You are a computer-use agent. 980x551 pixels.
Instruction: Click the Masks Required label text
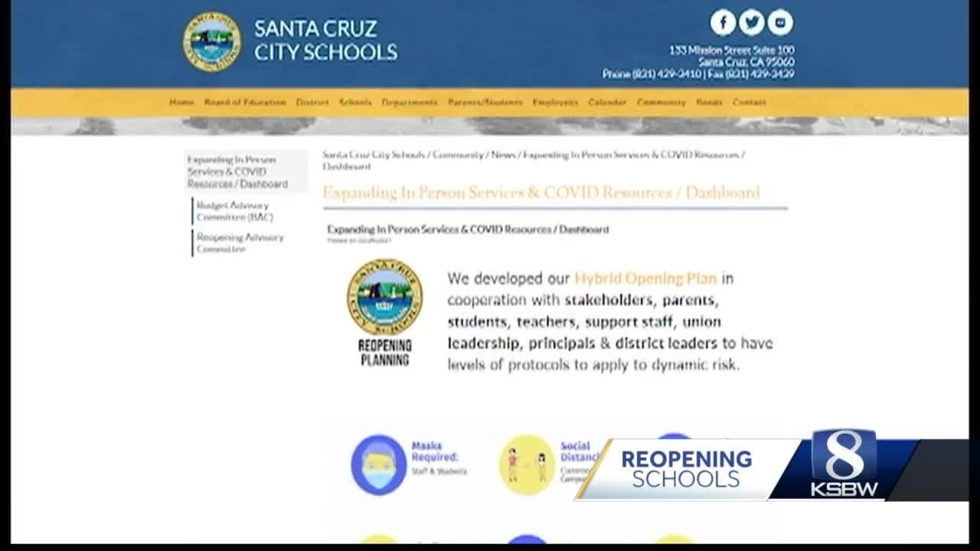435,452
